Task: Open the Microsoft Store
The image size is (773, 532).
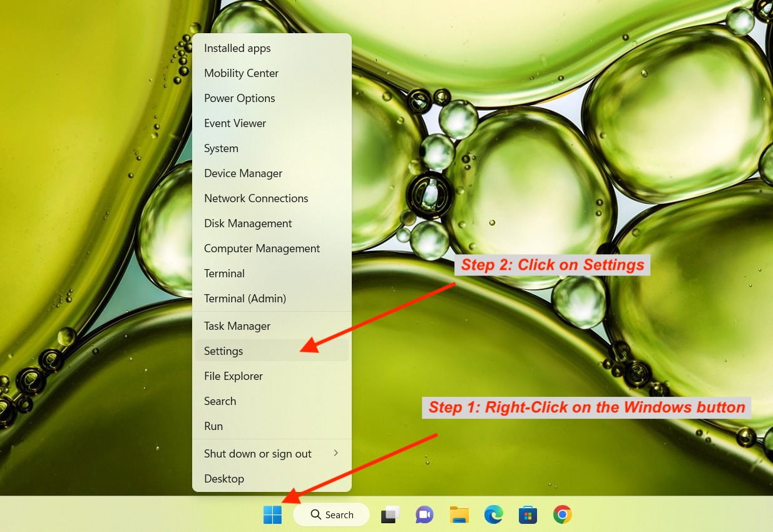Action: click(x=528, y=514)
